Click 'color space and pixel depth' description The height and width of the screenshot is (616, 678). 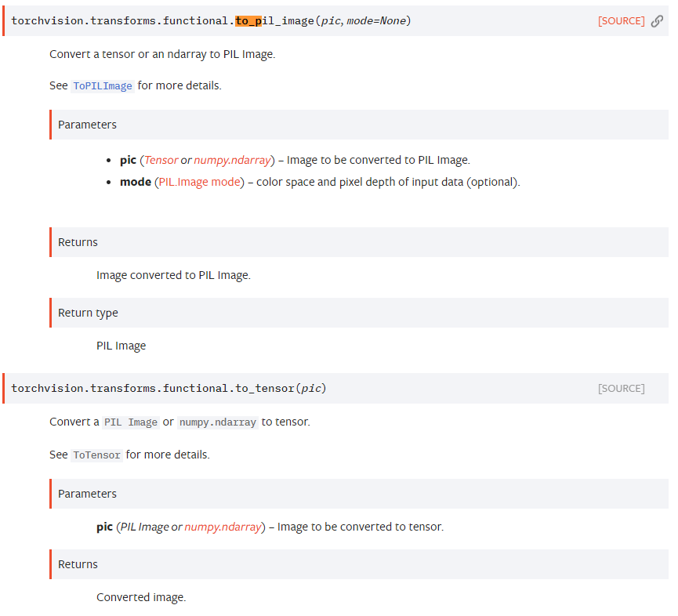point(388,182)
